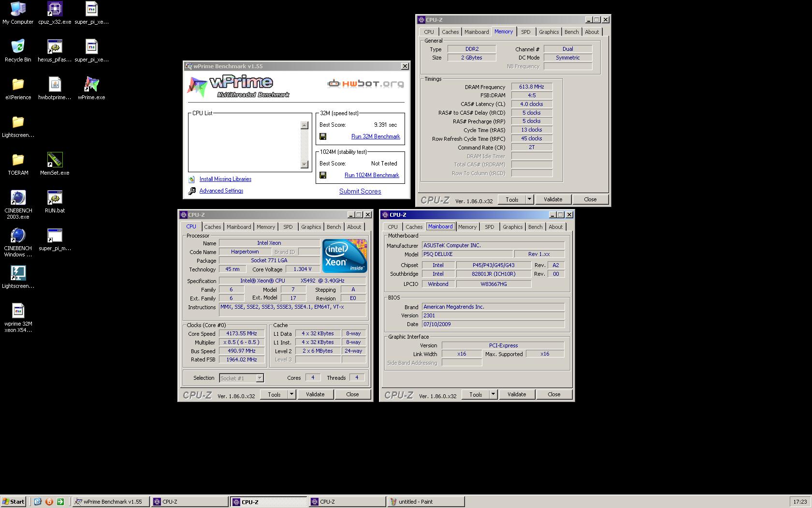The width and height of the screenshot is (812, 508).
Task: Open About tab in CPU-Z CPU window
Action: point(354,227)
